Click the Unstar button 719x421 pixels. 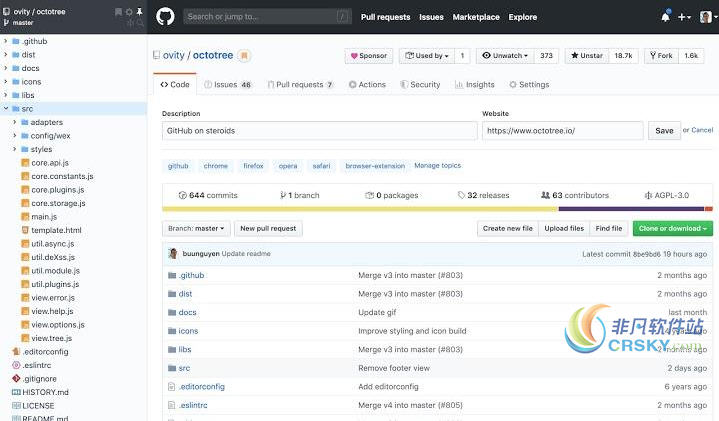(587, 55)
